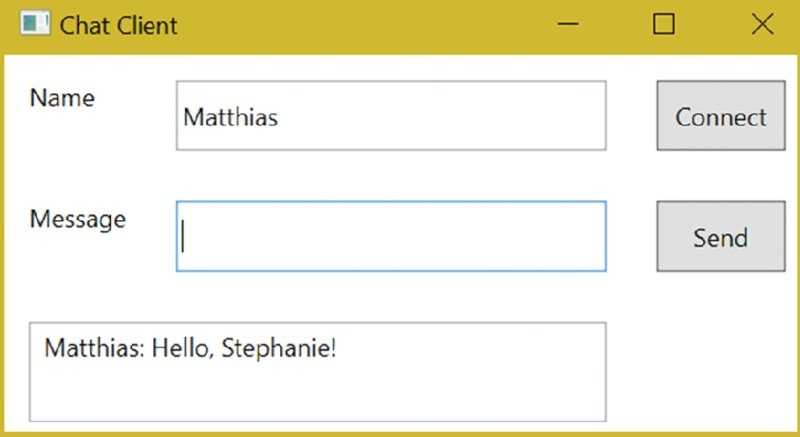Click inside the chat history text box
This screenshot has width=800, height=437.
point(318,372)
